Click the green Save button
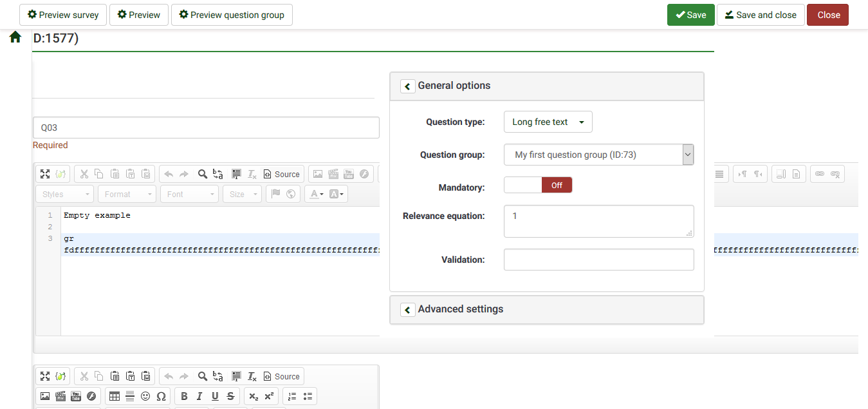This screenshot has height=409, width=868. [690, 15]
